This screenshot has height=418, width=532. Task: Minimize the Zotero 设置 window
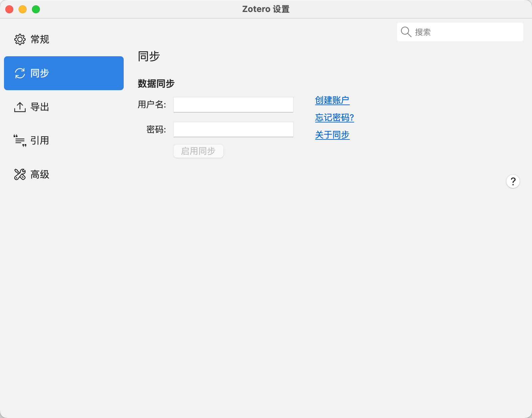coord(23,9)
